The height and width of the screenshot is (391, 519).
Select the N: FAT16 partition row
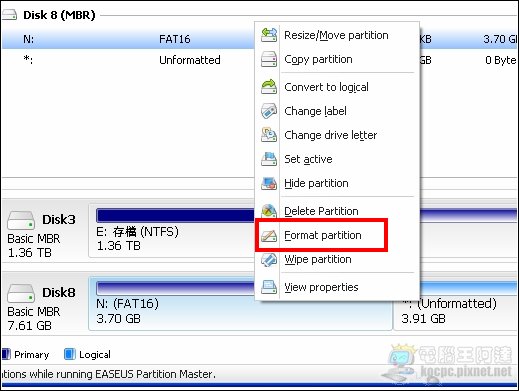click(x=128, y=39)
